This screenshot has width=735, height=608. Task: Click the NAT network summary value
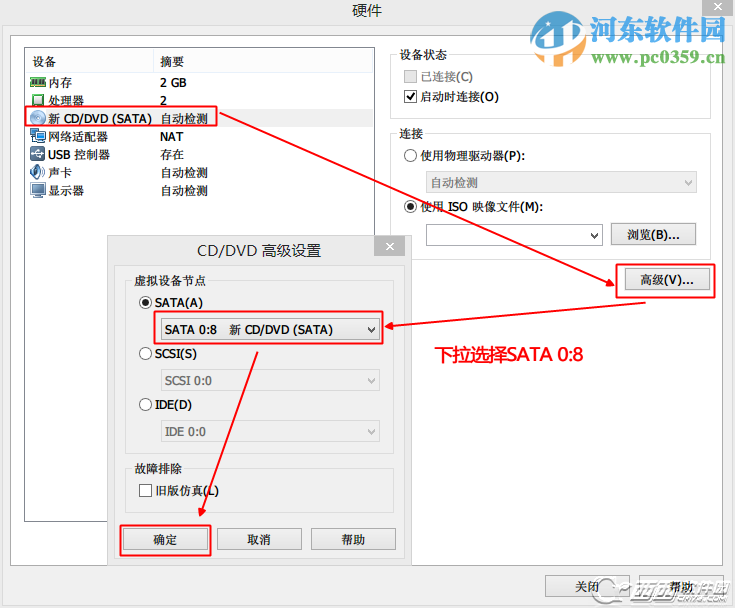(172, 136)
